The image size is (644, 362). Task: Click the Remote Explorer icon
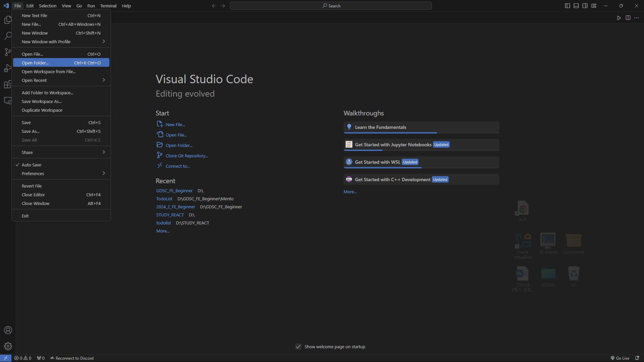[8, 100]
